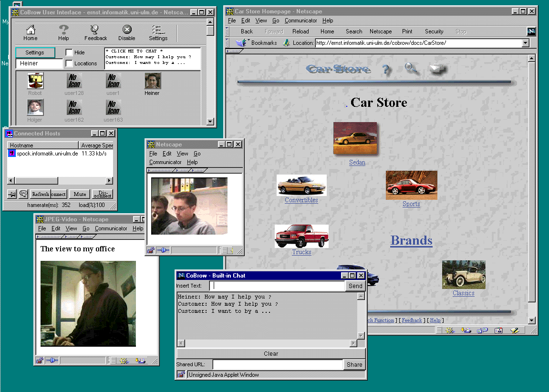The height and width of the screenshot is (392, 549).
Task: Open Communicator menu in Car Store window
Action: point(300,21)
